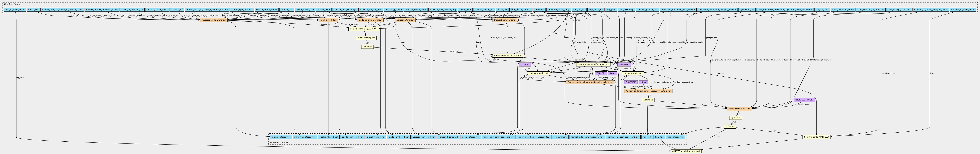Select the vep_to_table_fields input node

[x=15, y=9]
